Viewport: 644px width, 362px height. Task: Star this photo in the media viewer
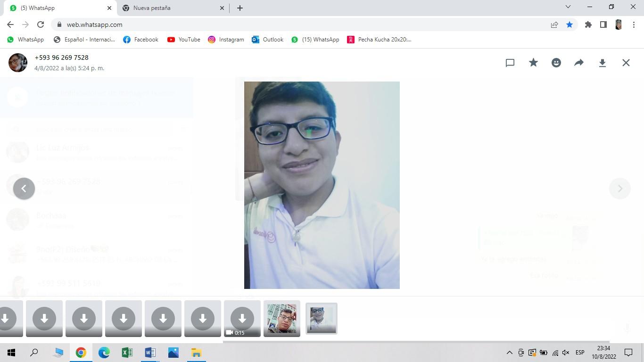click(x=533, y=63)
